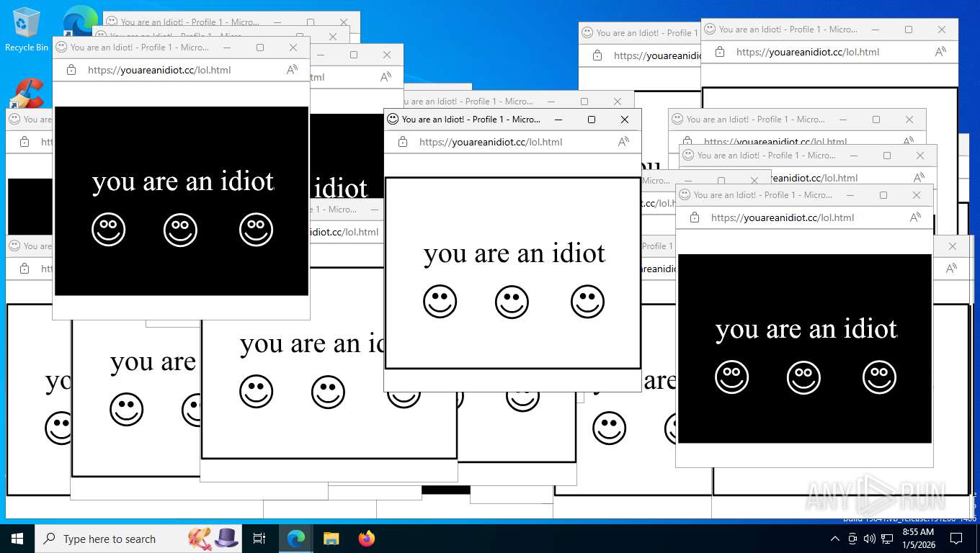The height and width of the screenshot is (553, 980).
Task: Open the network icon in system tray
Action: [x=887, y=539]
